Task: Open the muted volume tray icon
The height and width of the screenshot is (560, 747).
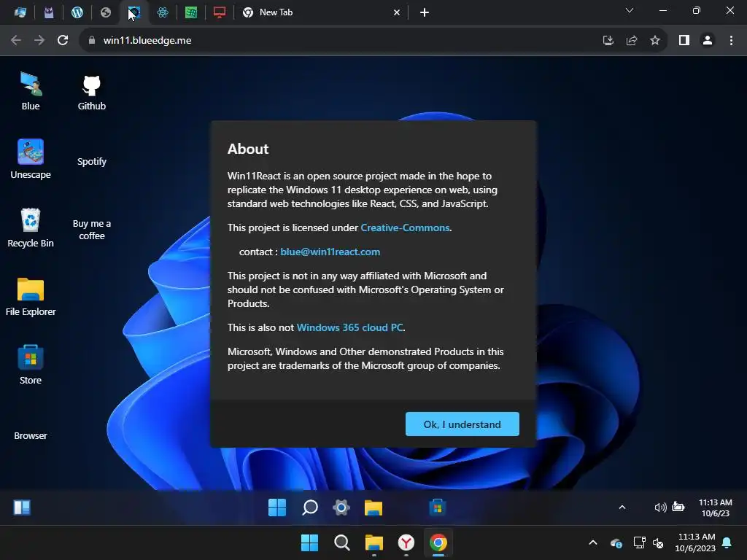Action: point(658,542)
